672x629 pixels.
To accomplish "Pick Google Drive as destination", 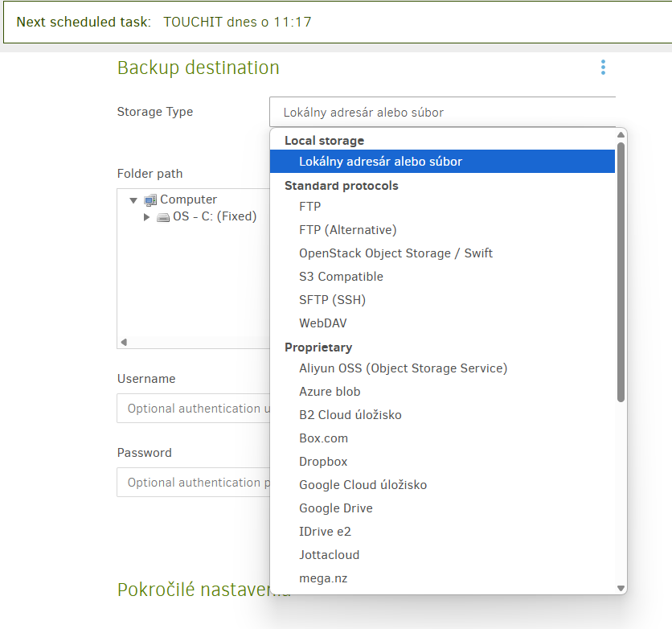I will point(336,508).
